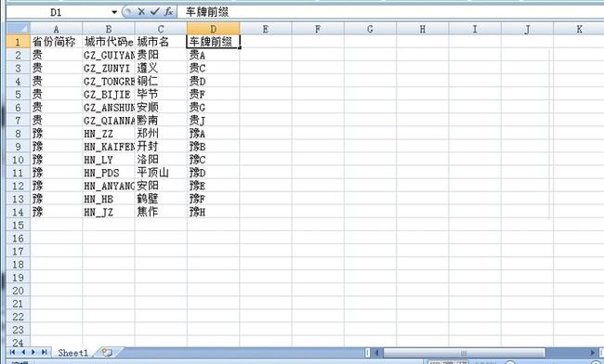
Task: Select column D header
Action: 214,29
